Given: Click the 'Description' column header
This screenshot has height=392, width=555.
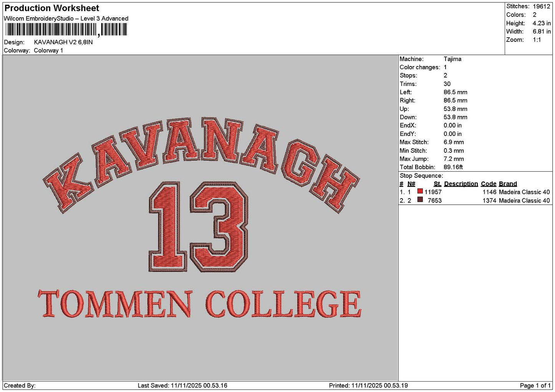Looking at the screenshot, I should pyautogui.click(x=461, y=184).
